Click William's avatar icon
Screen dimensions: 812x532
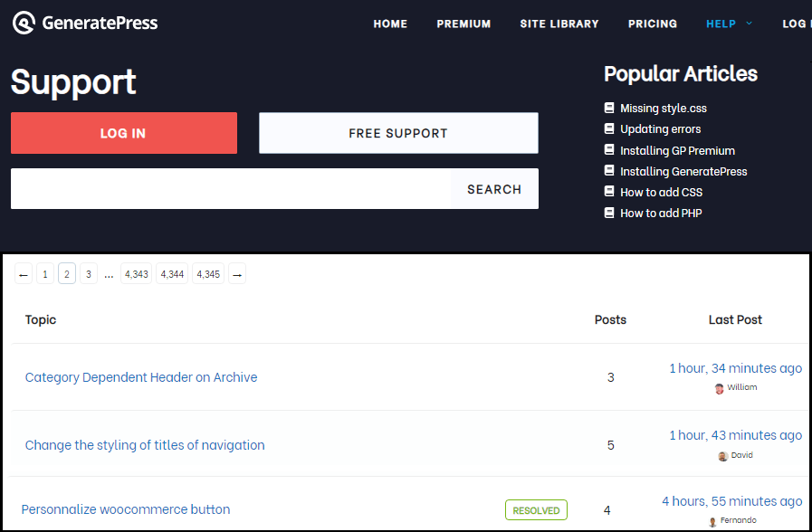[x=720, y=389]
